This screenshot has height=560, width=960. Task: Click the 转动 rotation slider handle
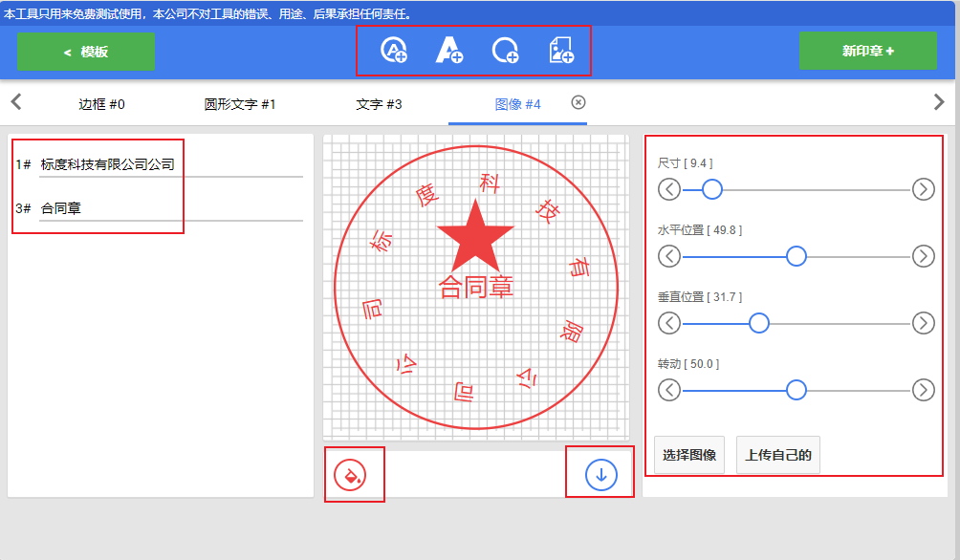tap(795, 390)
